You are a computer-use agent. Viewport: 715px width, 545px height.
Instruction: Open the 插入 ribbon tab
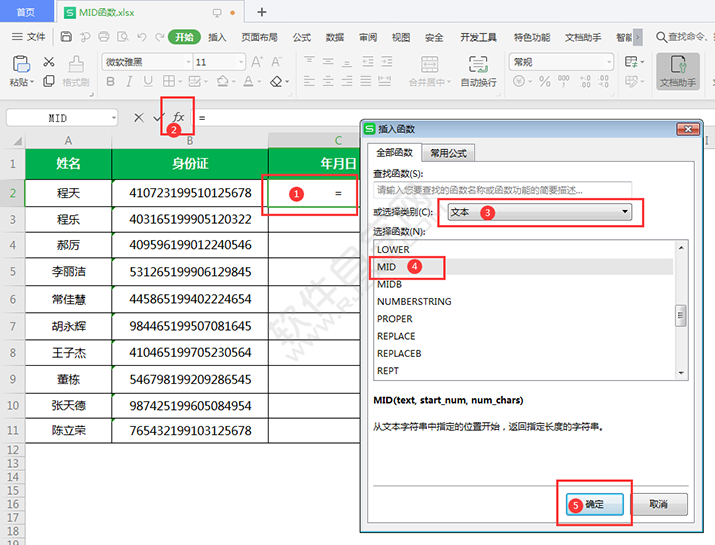click(x=217, y=37)
